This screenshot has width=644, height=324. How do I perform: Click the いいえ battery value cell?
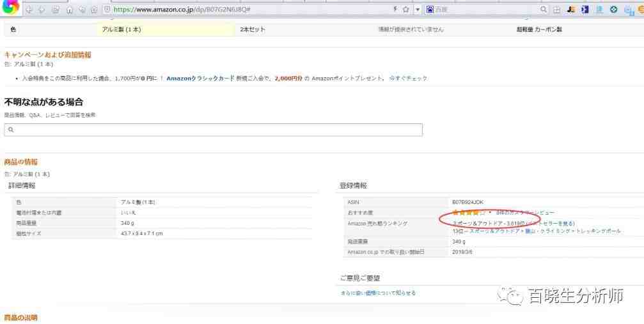coord(128,213)
